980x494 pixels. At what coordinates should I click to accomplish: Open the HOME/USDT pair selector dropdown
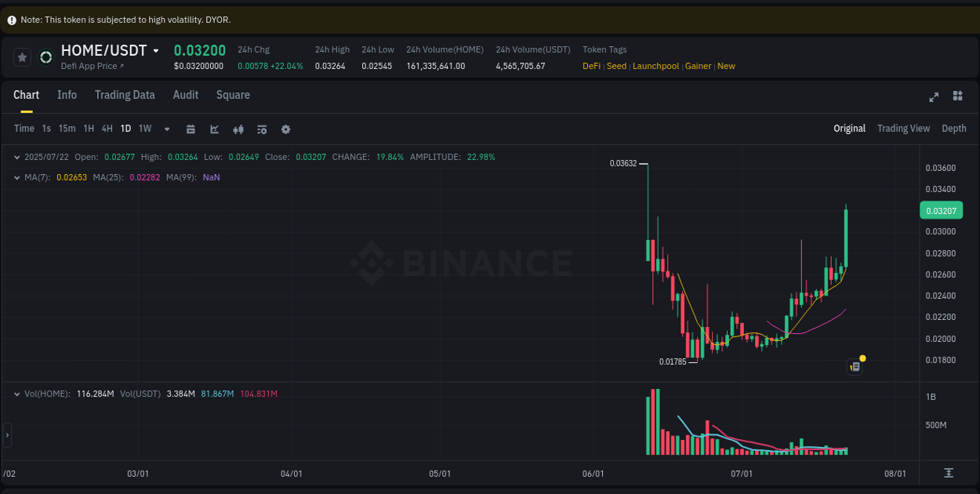point(154,49)
